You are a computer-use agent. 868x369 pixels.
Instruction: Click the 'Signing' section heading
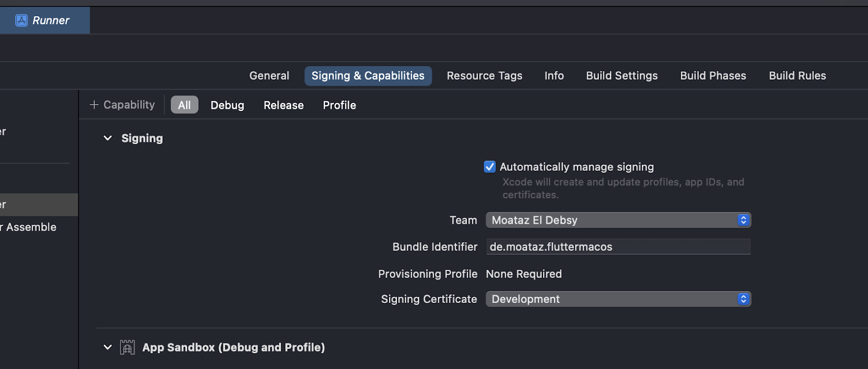142,138
